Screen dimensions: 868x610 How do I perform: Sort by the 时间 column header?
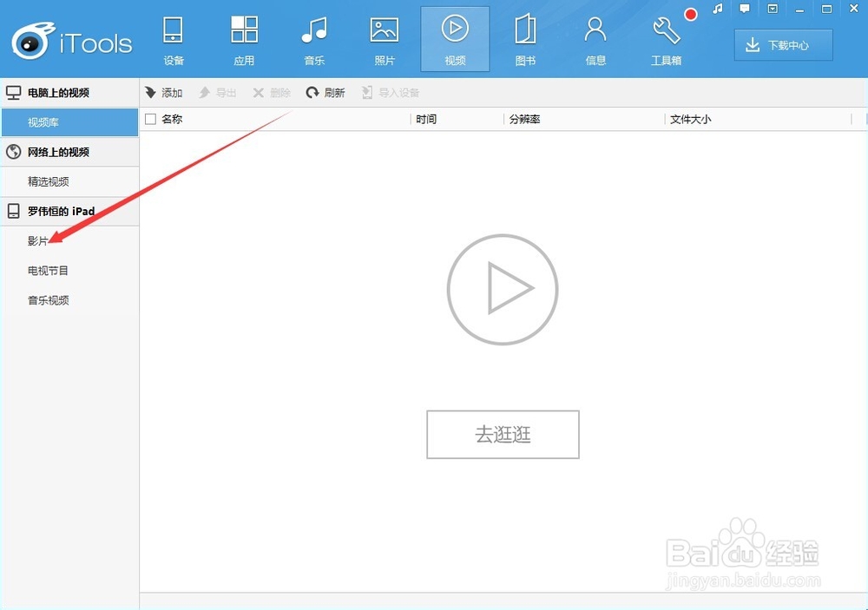(x=426, y=119)
